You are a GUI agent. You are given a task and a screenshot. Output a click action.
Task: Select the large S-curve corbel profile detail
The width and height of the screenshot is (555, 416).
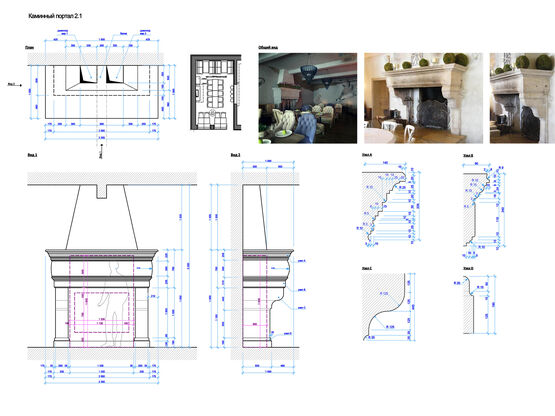click(388, 307)
